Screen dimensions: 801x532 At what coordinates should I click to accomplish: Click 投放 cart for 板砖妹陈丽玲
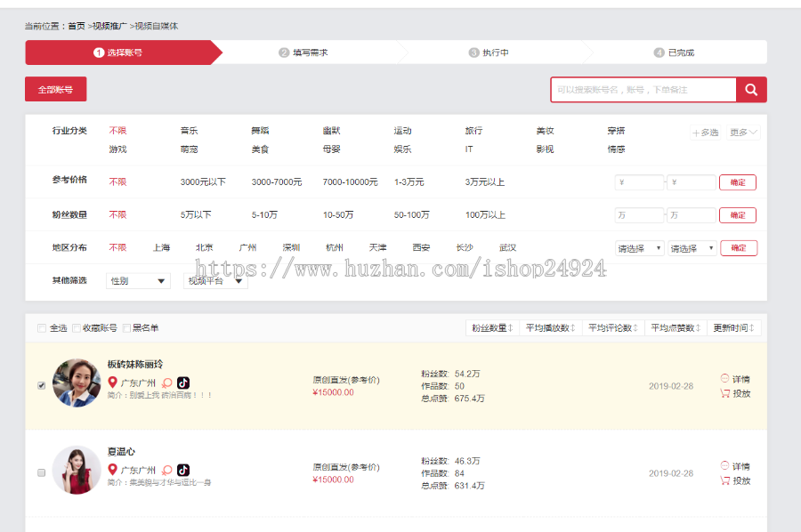735,393
